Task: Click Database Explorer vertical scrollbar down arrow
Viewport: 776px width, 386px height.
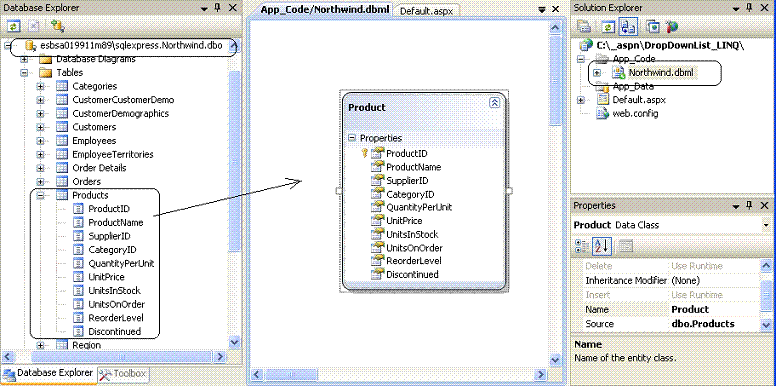Action: 234,342
